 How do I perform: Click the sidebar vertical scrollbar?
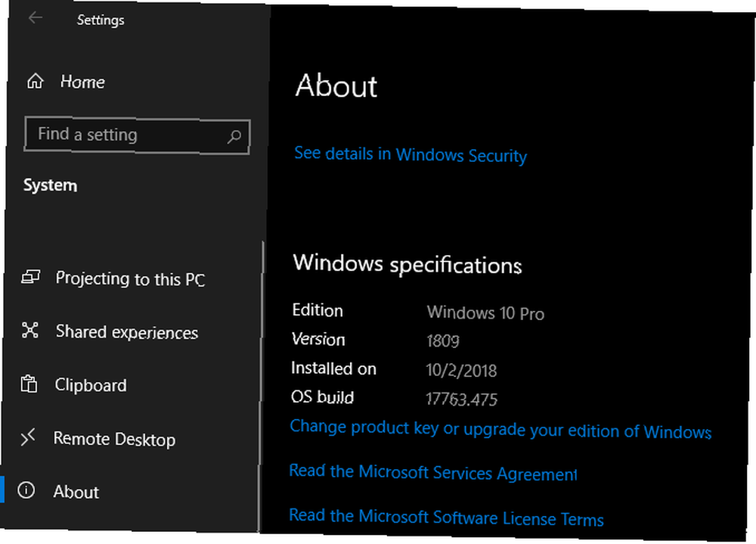tap(262, 386)
